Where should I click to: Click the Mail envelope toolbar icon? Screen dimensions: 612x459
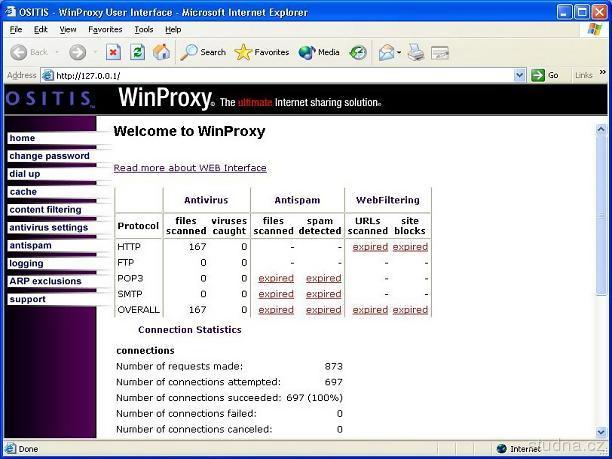click(x=386, y=52)
